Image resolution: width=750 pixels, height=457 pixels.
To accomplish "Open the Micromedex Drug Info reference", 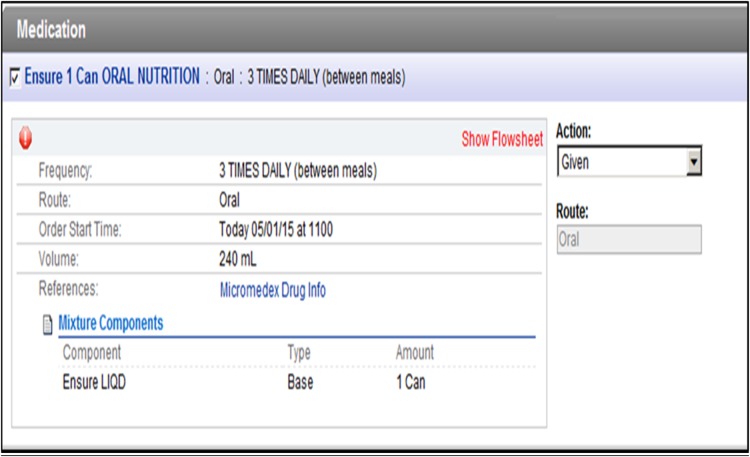I will [273, 290].
